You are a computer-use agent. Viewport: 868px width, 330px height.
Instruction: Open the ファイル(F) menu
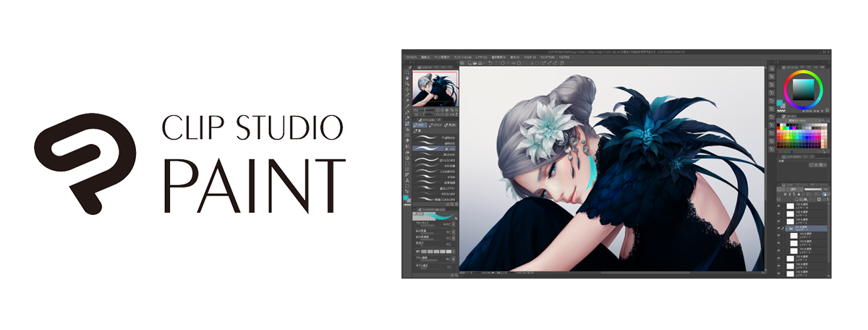click(x=410, y=57)
